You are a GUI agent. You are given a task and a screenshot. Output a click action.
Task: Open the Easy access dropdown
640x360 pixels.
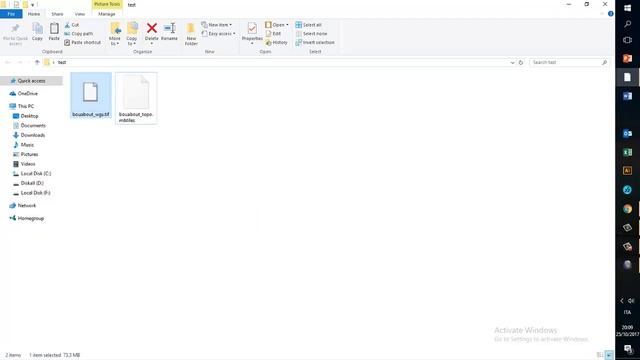coord(218,34)
